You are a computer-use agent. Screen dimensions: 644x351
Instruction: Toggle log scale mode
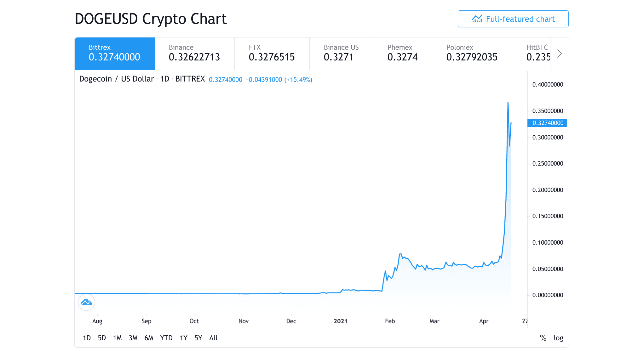coord(558,338)
